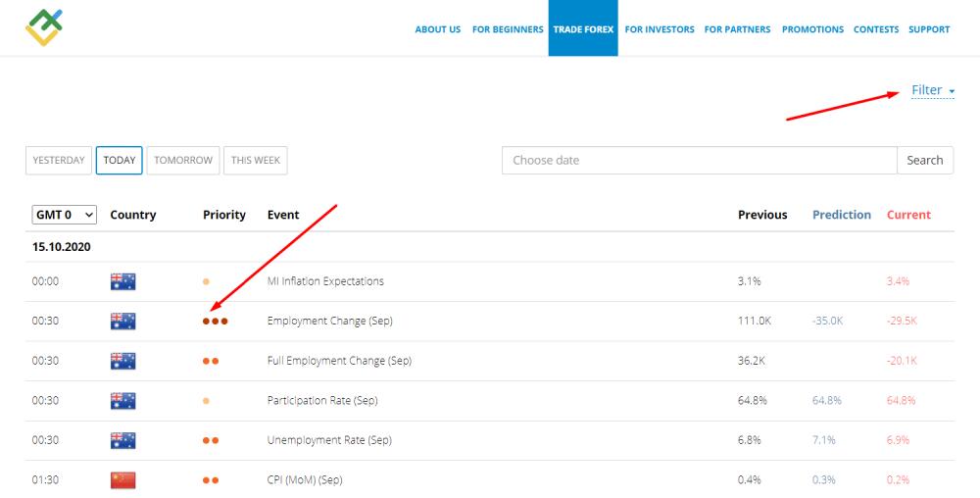Screen dimensions: 980x498
Task: Open the GMT 0 timezone dropdown
Action: (x=65, y=215)
